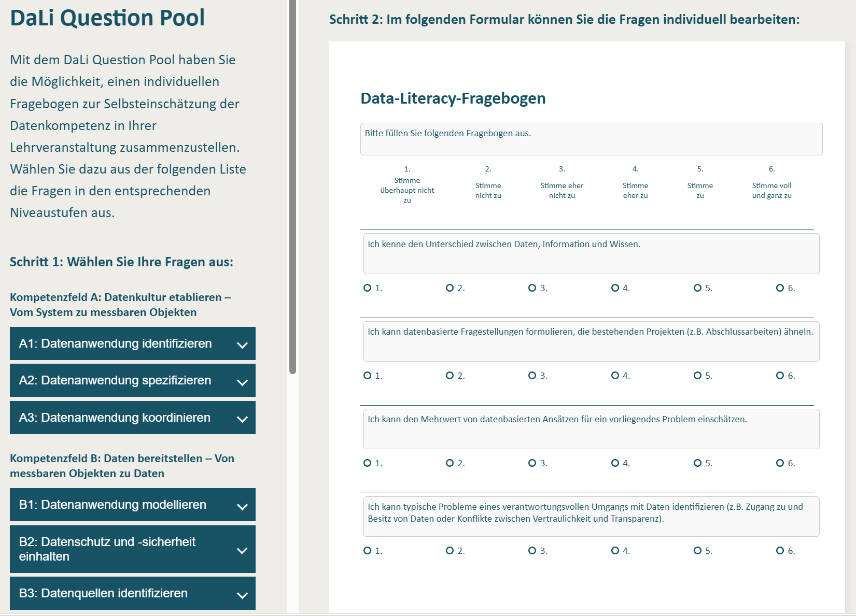Choose option 3 for Mehrwert einschätzen question
Screen dimensions: 856x616
(532, 463)
